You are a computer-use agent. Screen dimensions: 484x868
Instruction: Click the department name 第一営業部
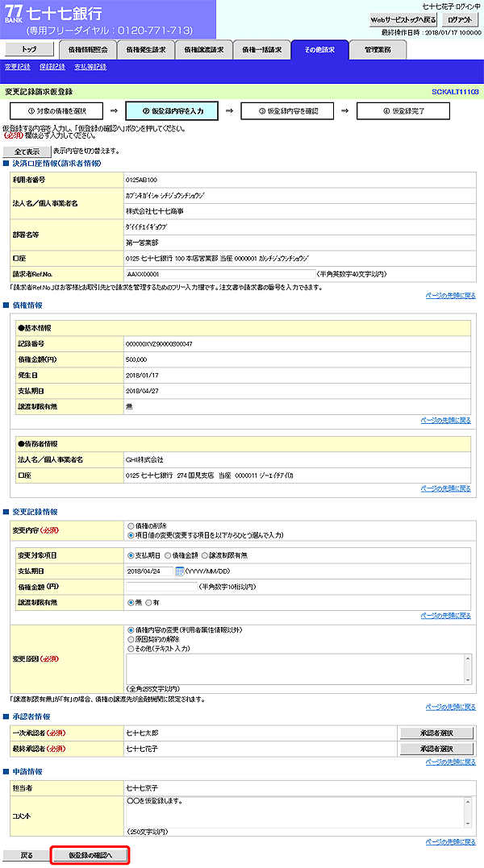click(142, 243)
